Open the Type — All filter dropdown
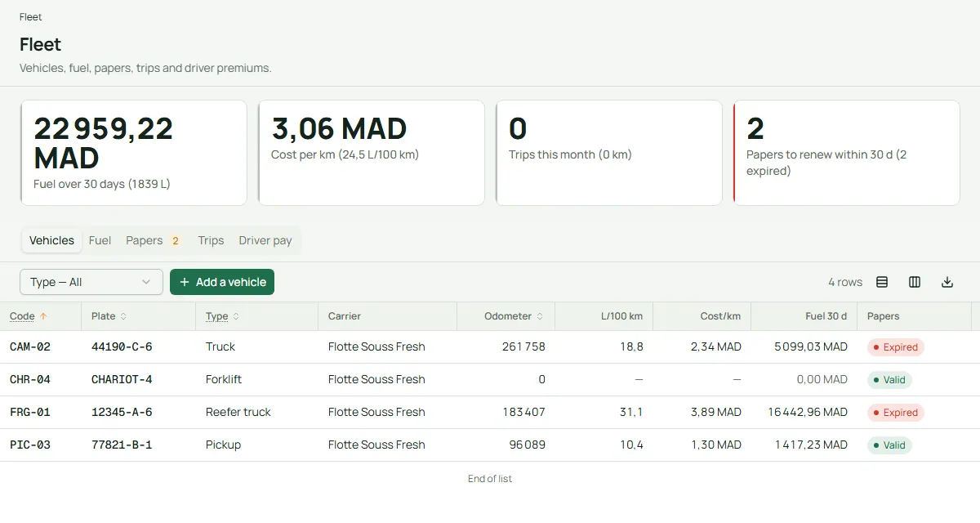980x523 pixels. (91, 282)
